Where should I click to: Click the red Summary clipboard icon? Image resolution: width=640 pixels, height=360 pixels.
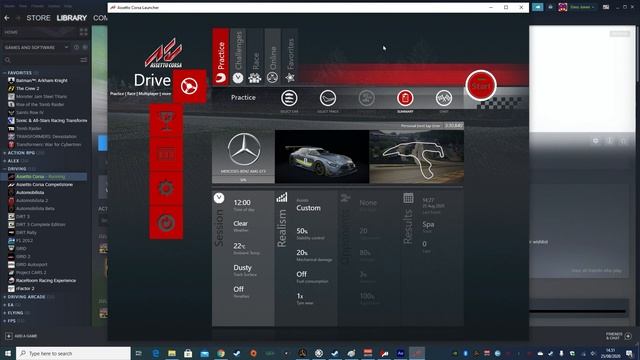point(405,98)
